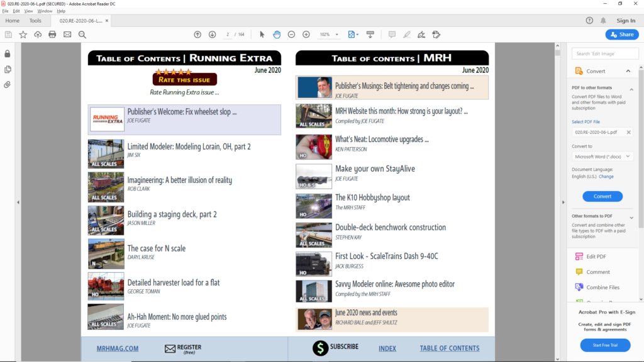Click Select PDF File link
The image size is (644, 362).
tap(586, 122)
